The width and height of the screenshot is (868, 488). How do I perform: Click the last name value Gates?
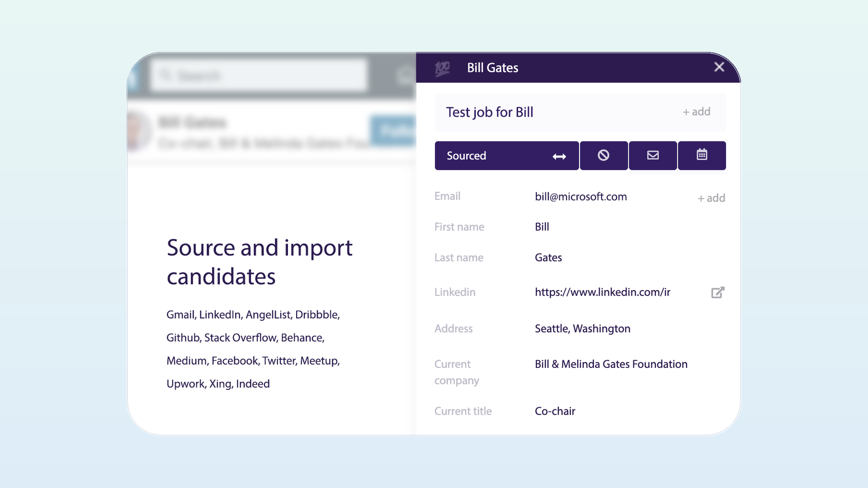coord(548,258)
